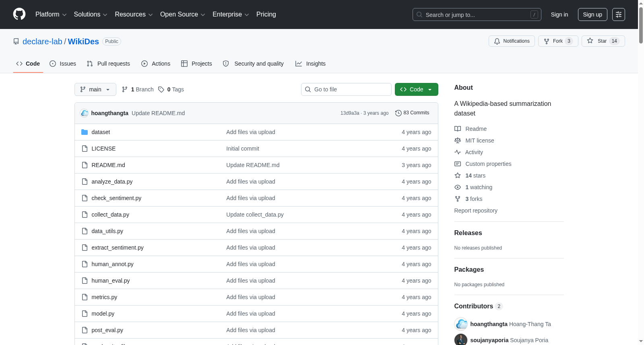
Task: Click the model.py file icon
Action: (85, 314)
